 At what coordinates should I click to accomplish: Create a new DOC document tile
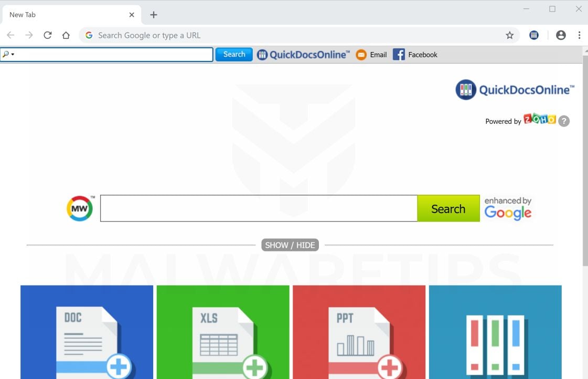pyautogui.click(x=87, y=332)
